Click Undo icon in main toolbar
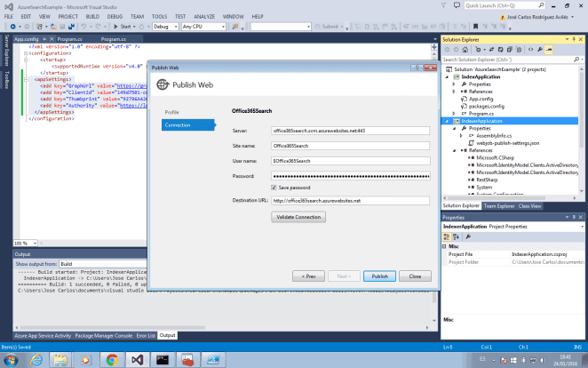 point(83,27)
